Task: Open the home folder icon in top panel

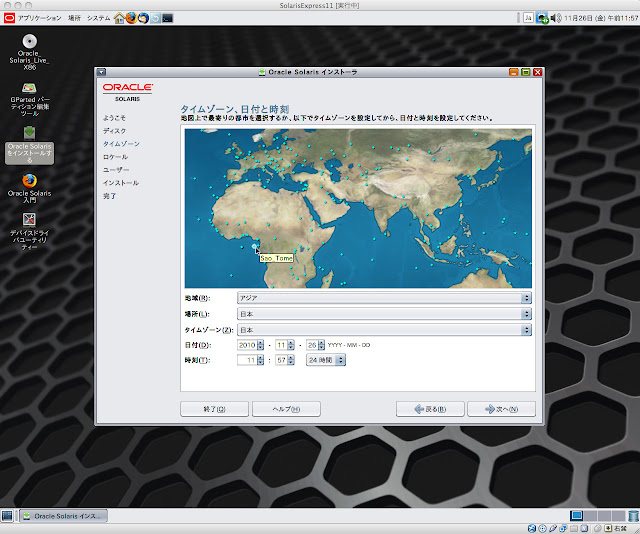Action: pyautogui.click(x=119, y=18)
